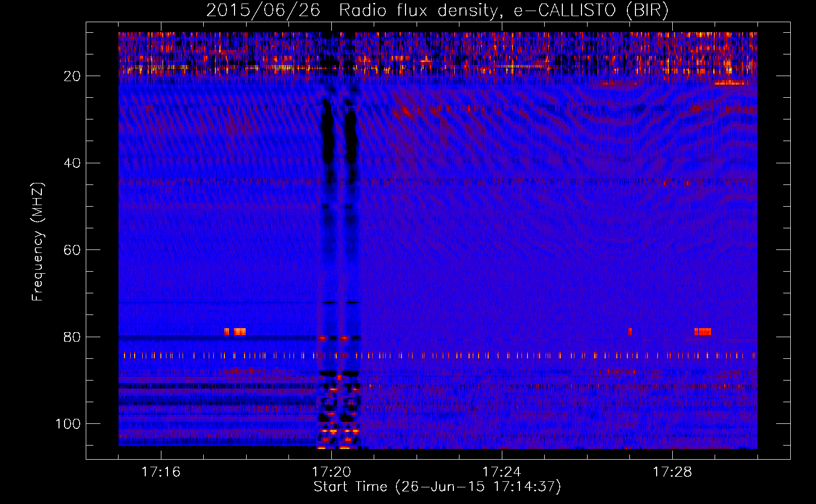Screen dimensions: 816x504
Task: Click the 'Frequency (MHZ)' y-axis label
Action: click(x=38, y=241)
